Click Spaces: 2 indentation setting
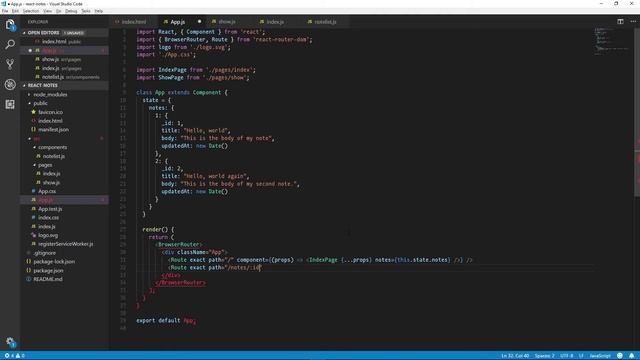Screen dimensions: 640x360 [x=544, y=356]
